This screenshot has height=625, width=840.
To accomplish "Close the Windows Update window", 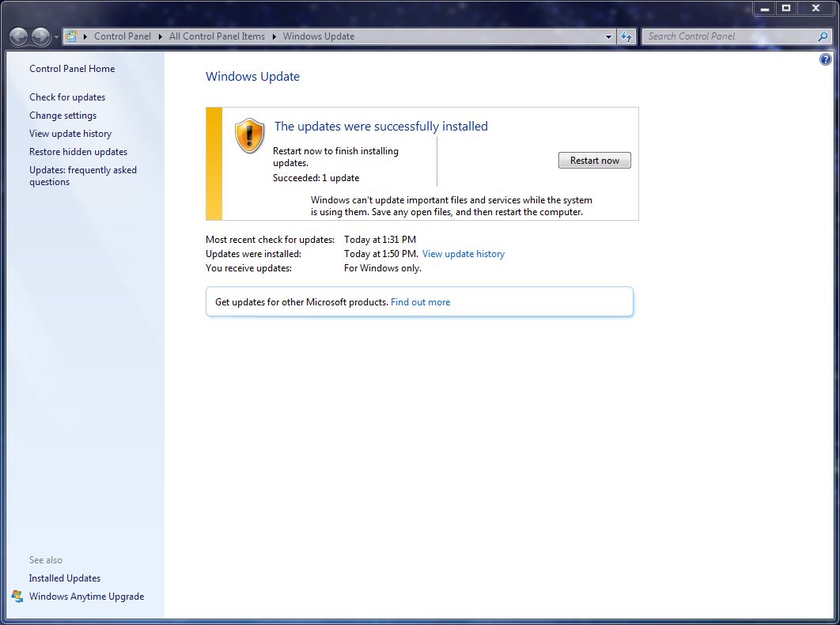I will [816, 9].
